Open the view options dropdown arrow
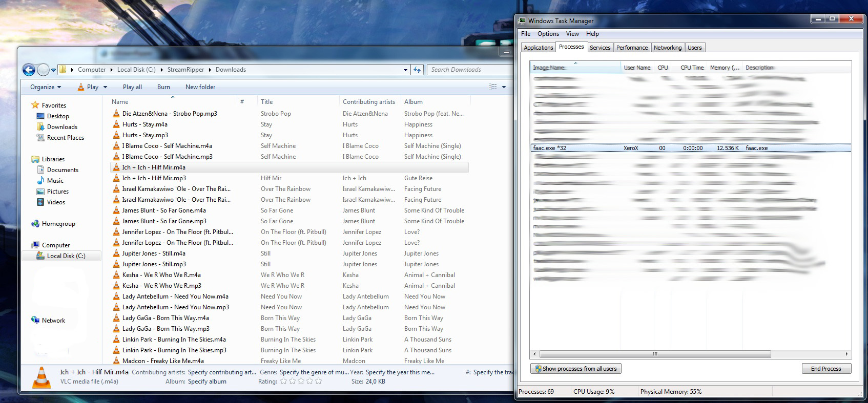Screen dimensions: 868x403 [x=504, y=87]
